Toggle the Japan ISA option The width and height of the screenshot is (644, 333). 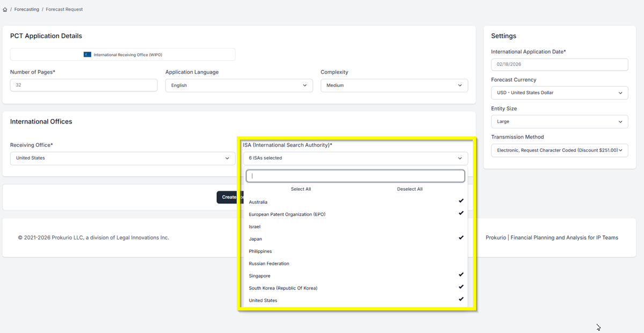point(255,239)
